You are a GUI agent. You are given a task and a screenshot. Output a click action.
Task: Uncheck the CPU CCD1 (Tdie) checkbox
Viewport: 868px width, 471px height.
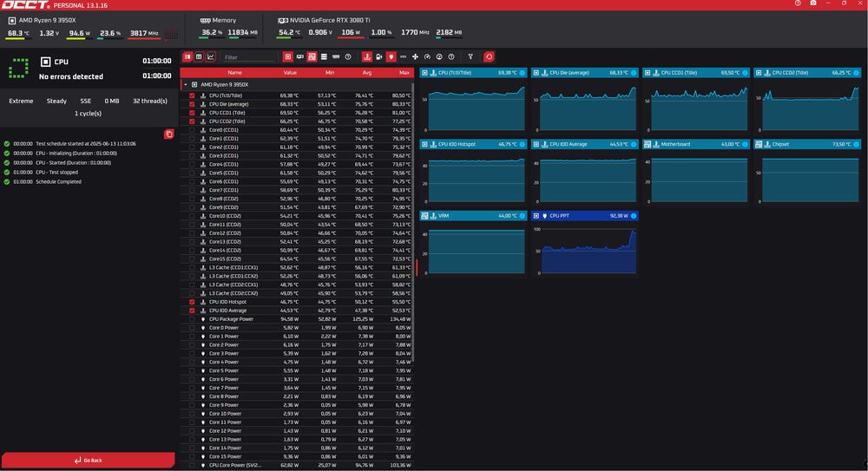(x=192, y=113)
